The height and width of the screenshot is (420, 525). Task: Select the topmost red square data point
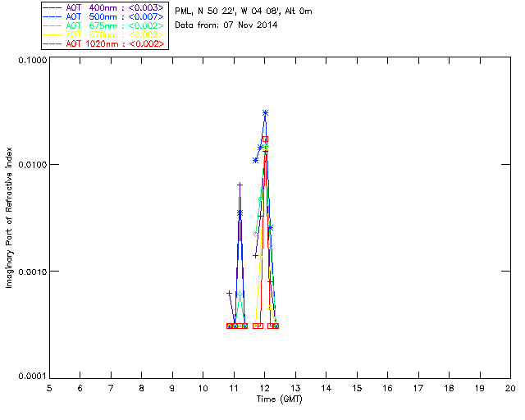pyautogui.click(x=265, y=139)
